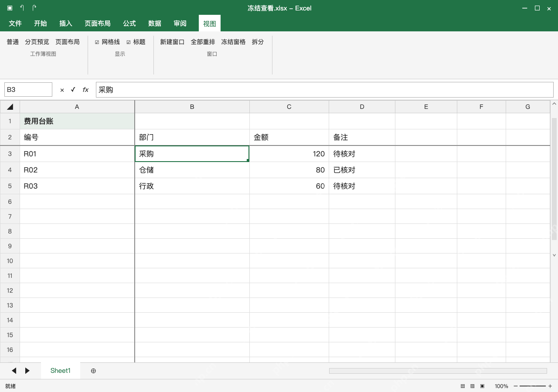This screenshot has height=392, width=558.
Task: Click the save icon in the title bar
Action: click(x=10, y=8)
